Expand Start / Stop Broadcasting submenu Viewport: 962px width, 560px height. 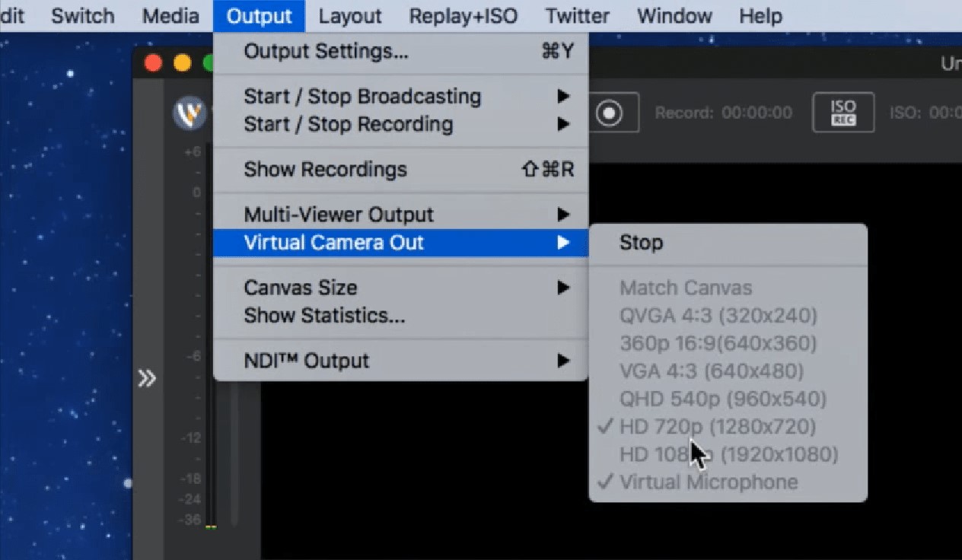[401, 97]
